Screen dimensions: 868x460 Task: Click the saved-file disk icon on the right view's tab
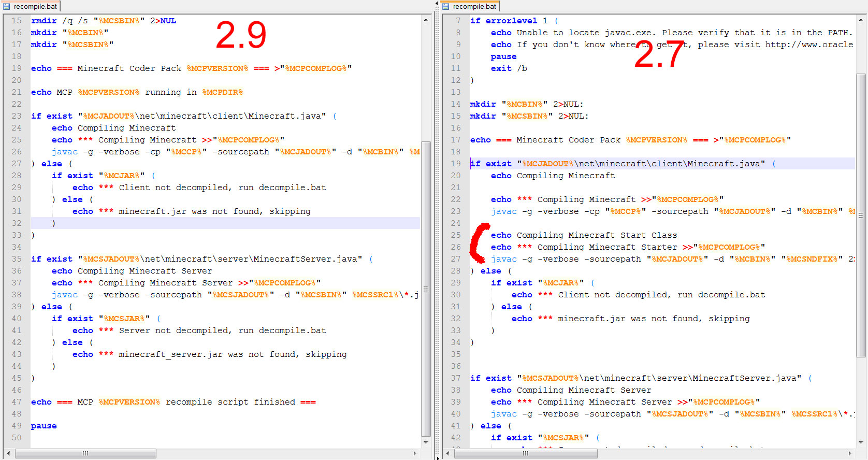point(445,7)
